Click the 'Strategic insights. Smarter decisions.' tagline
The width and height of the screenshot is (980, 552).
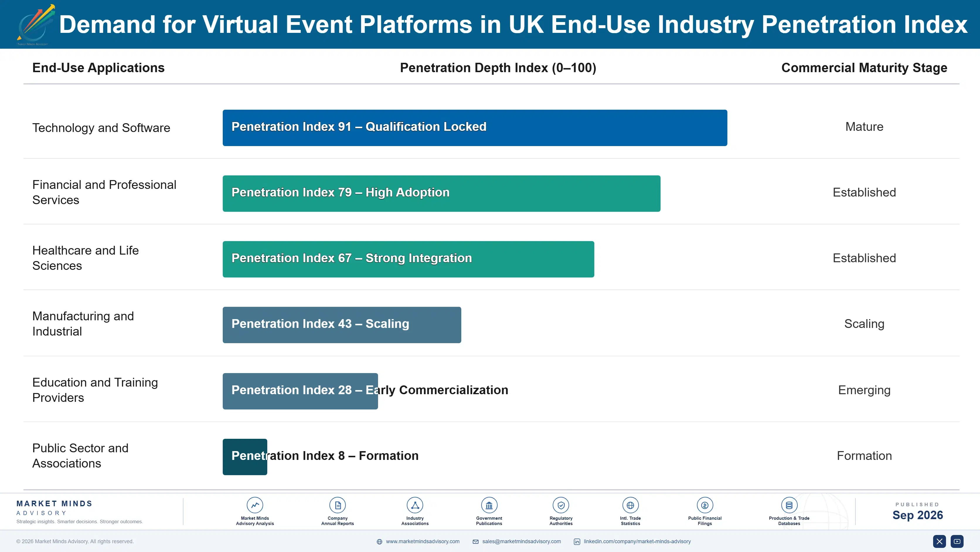pos(79,521)
